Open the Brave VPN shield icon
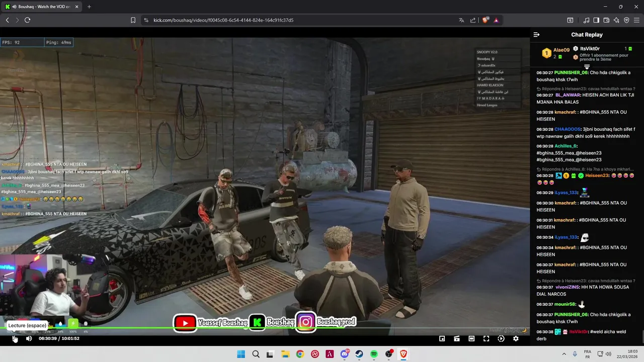The image size is (644, 362). pos(626,20)
